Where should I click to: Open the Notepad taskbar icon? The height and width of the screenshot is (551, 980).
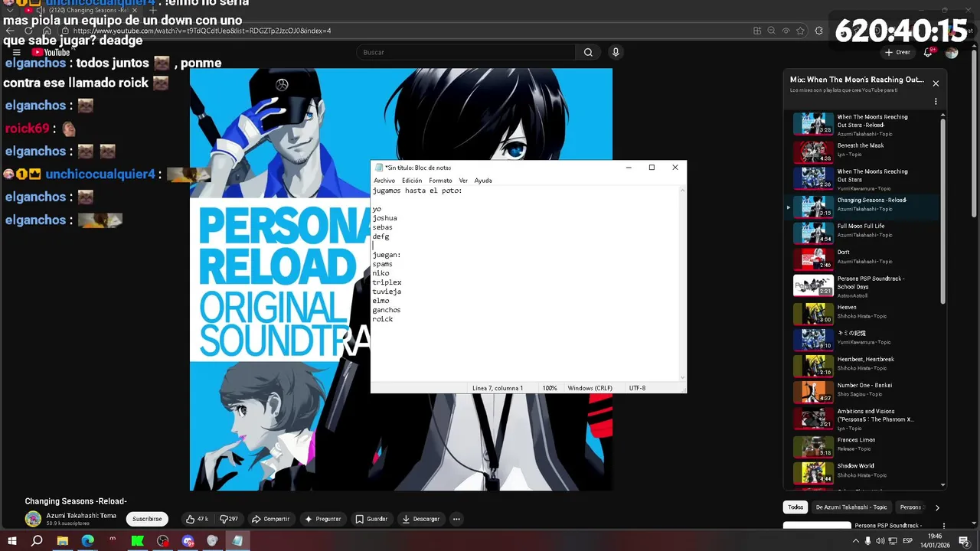[x=237, y=540]
